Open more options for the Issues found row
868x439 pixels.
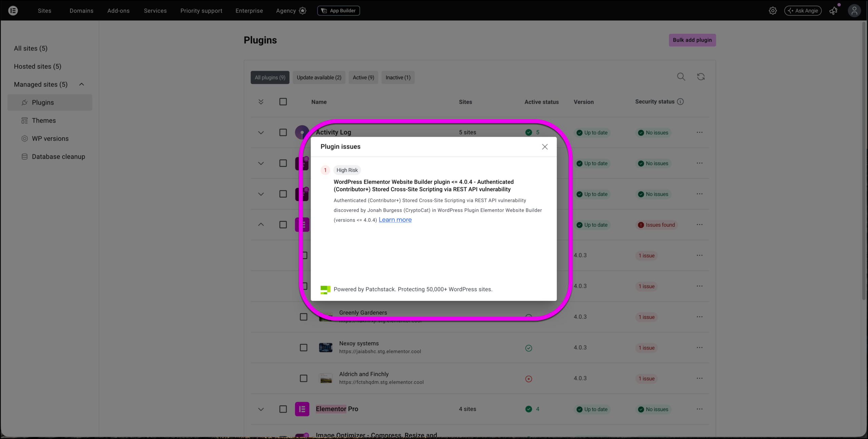699,225
